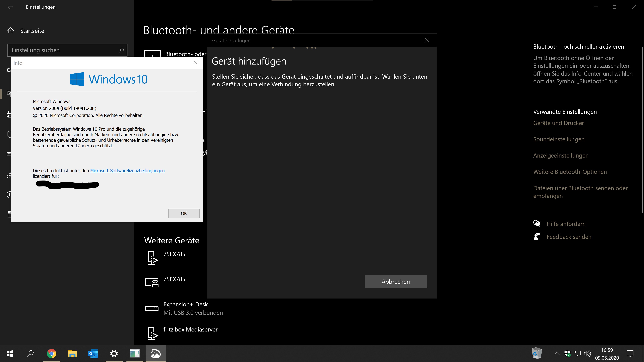Open Weitere Bluetooth-Optionen
Viewport: 644px width, 362px height.
coord(570,172)
